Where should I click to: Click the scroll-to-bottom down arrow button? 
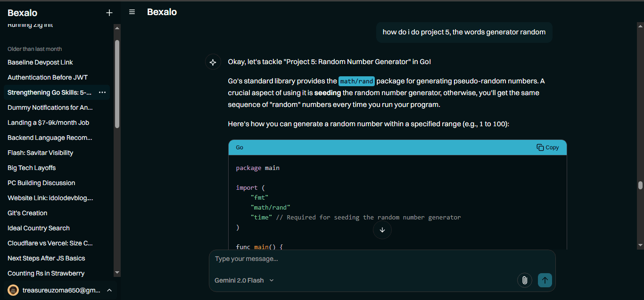(x=382, y=230)
